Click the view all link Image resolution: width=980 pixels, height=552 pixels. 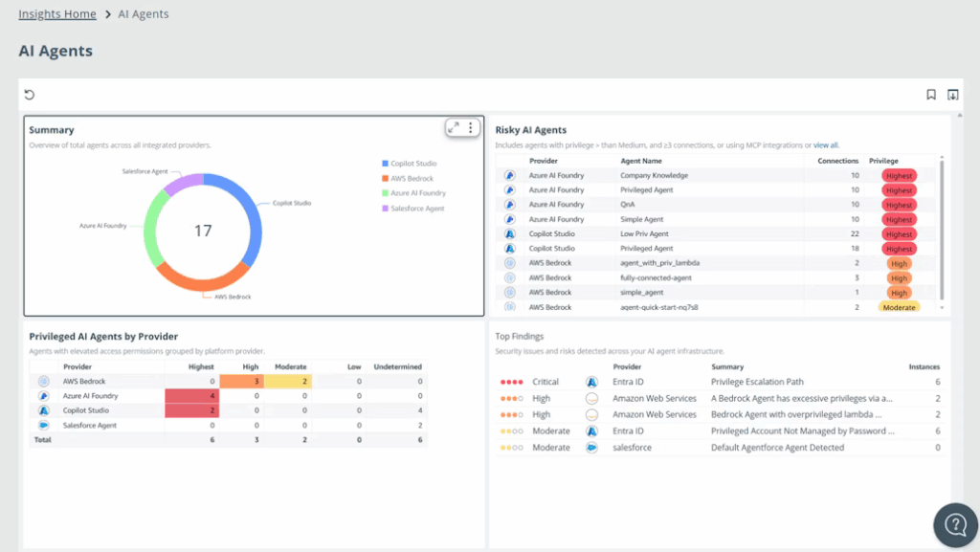coord(826,145)
